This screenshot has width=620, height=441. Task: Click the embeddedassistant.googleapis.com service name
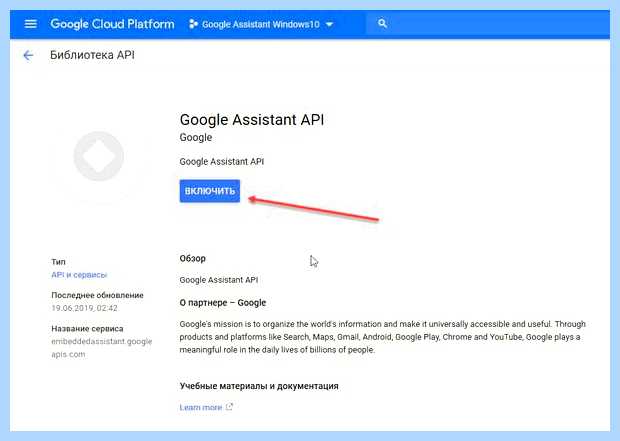[102, 348]
